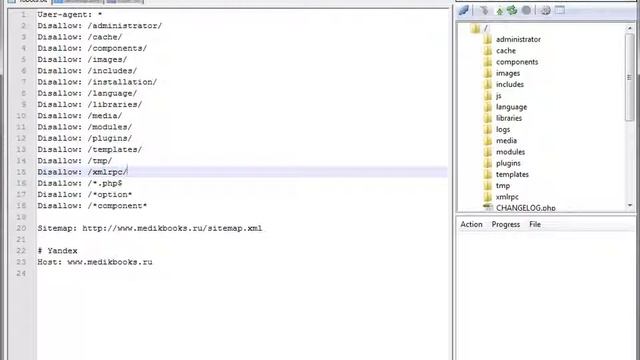Click 'Disallow: /*.php$' line
Viewport: 640px width, 360px height.
(x=80, y=183)
